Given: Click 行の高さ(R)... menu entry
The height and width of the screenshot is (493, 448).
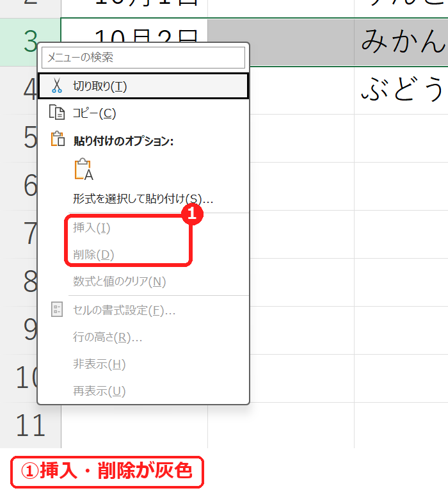Looking at the screenshot, I should tap(143, 337).
